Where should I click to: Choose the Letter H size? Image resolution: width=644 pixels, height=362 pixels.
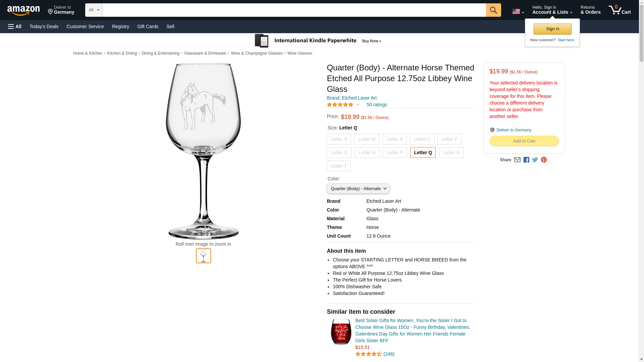point(367,153)
